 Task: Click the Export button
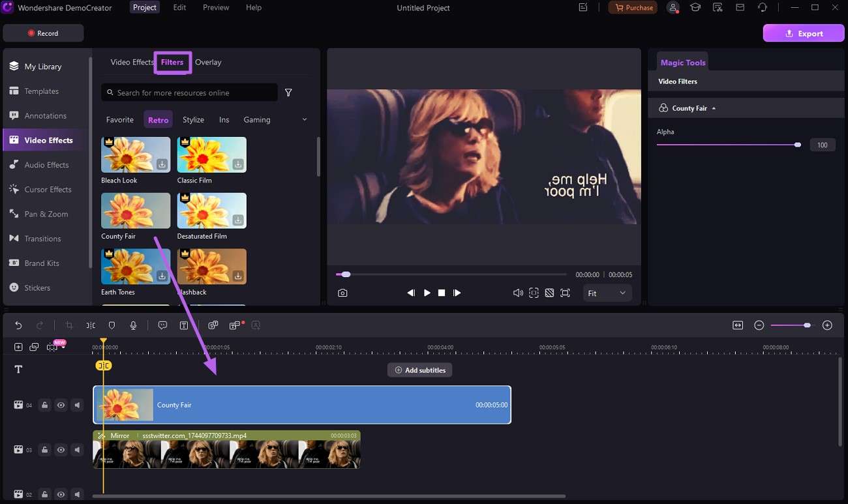point(804,33)
